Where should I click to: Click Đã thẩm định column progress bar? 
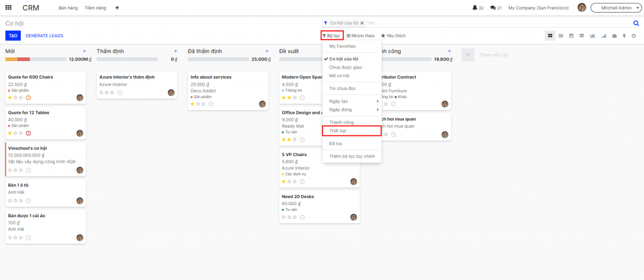(x=218, y=59)
